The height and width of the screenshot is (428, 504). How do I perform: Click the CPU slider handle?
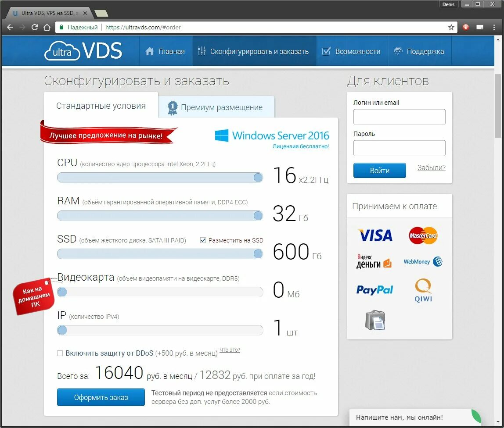click(258, 177)
